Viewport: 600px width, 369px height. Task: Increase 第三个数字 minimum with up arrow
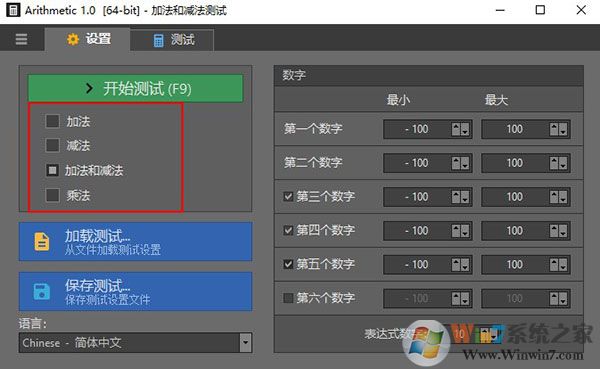(456, 197)
